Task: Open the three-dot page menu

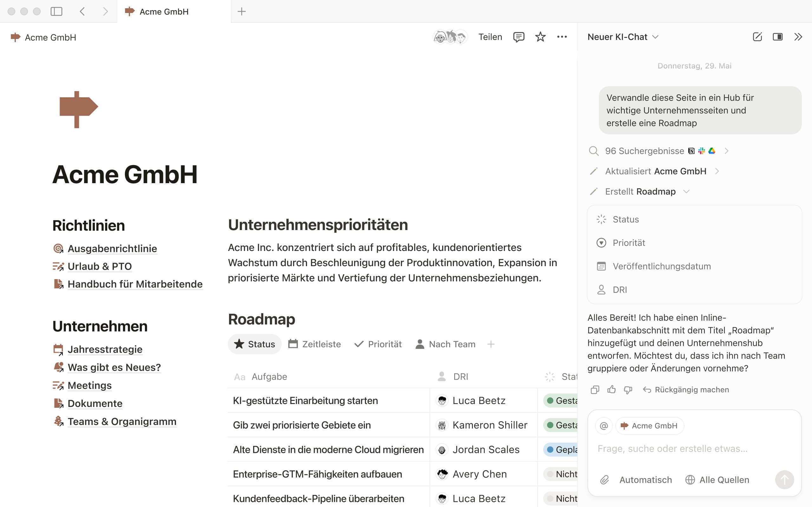Action: coord(562,37)
